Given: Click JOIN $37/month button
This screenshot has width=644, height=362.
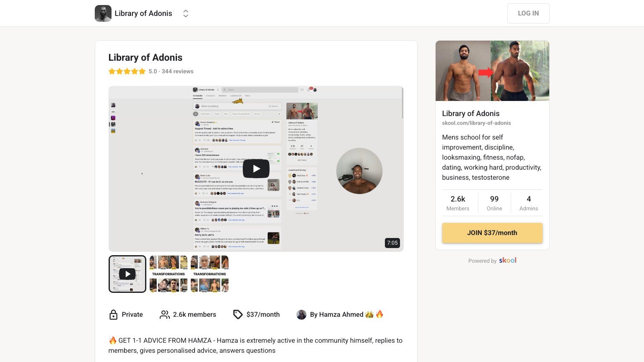Looking at the screenshot, I should [492, 233].
